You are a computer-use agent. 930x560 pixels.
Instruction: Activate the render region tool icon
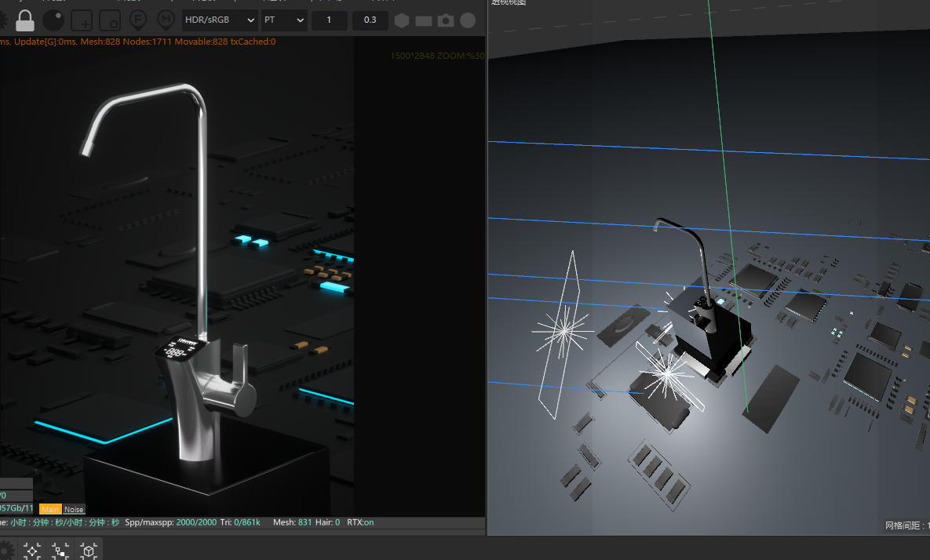pyautogui.click(x=82, y=20)
